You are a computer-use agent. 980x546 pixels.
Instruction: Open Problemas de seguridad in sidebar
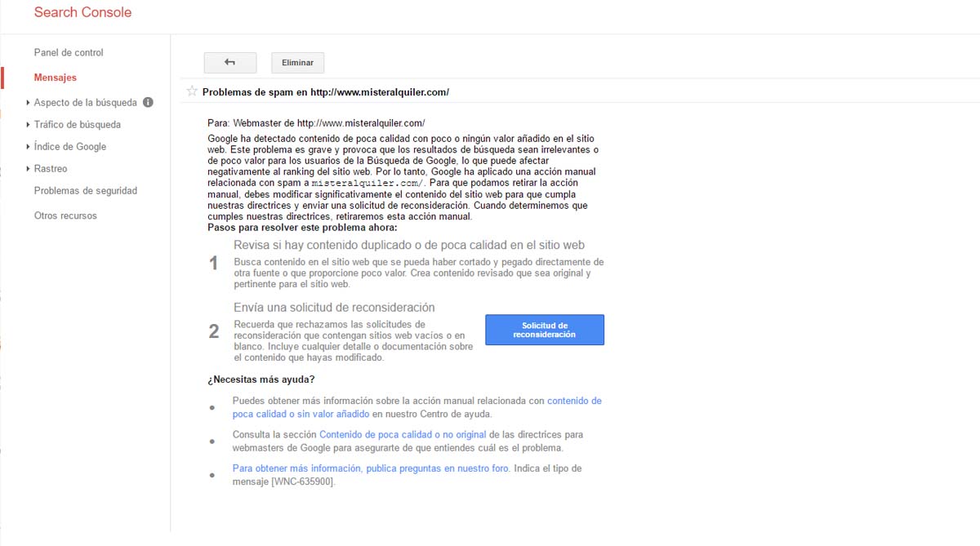pos(86,191)
